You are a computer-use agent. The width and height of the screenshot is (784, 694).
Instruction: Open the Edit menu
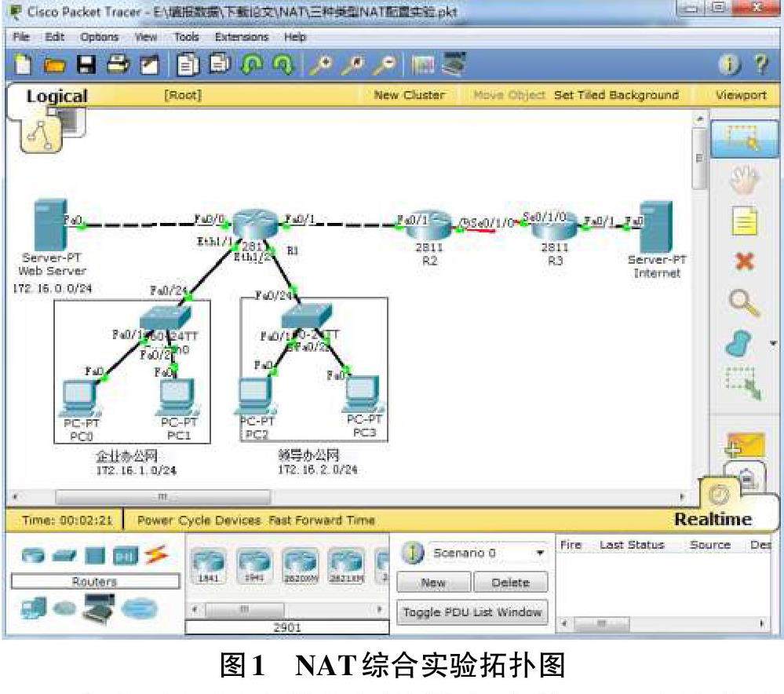coord(54,37)
